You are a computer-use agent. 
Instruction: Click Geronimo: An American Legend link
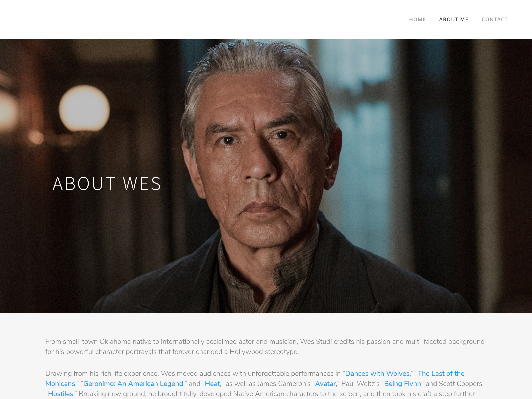[x=133, y=384]
